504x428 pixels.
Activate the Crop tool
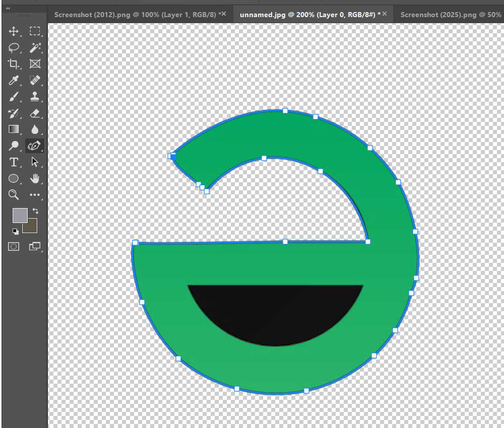14,64
